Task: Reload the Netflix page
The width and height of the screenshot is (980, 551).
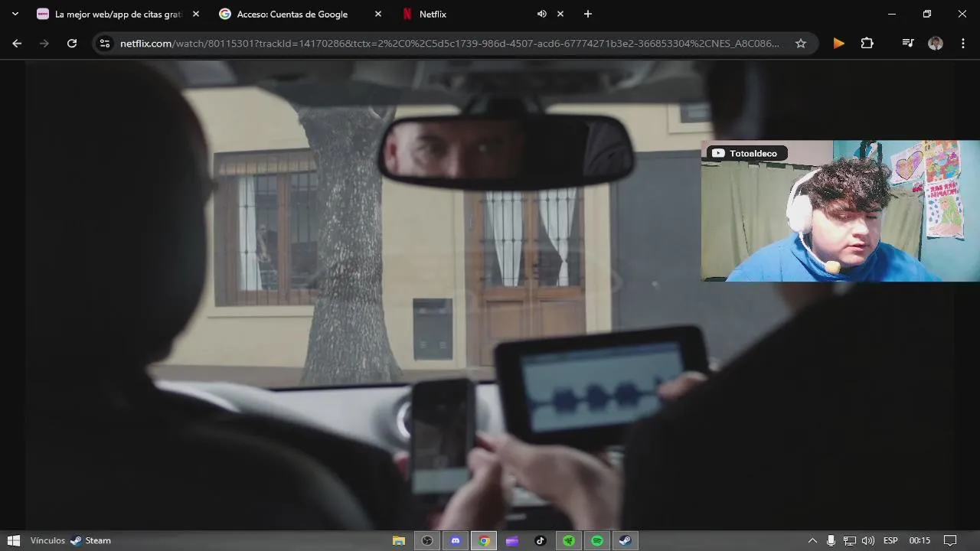Action: pyautogui.click(x=72, y=44)
